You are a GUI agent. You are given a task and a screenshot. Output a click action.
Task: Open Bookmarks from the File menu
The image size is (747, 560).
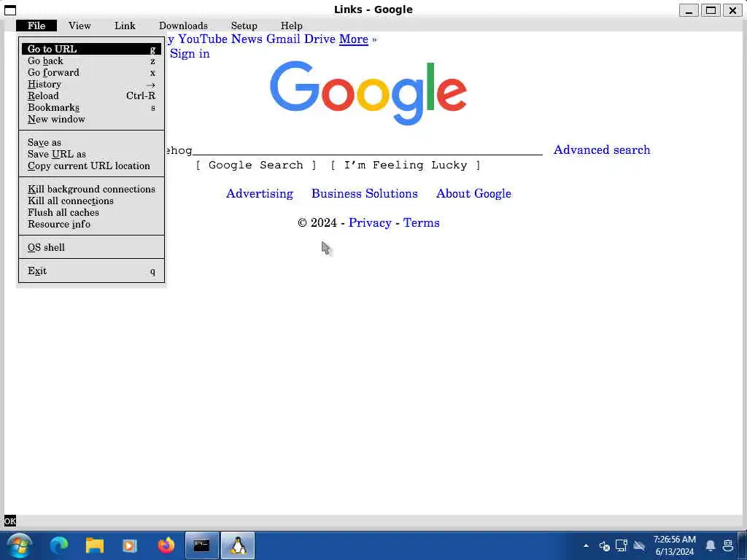click(91, 108)
